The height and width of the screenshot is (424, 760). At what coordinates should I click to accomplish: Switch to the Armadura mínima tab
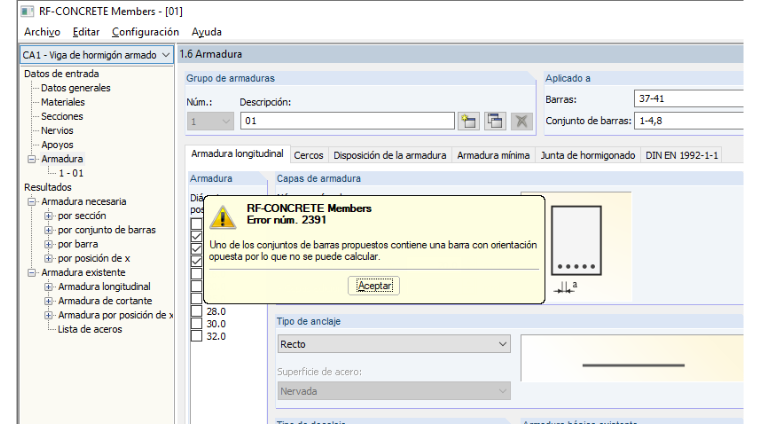(493, 155)
